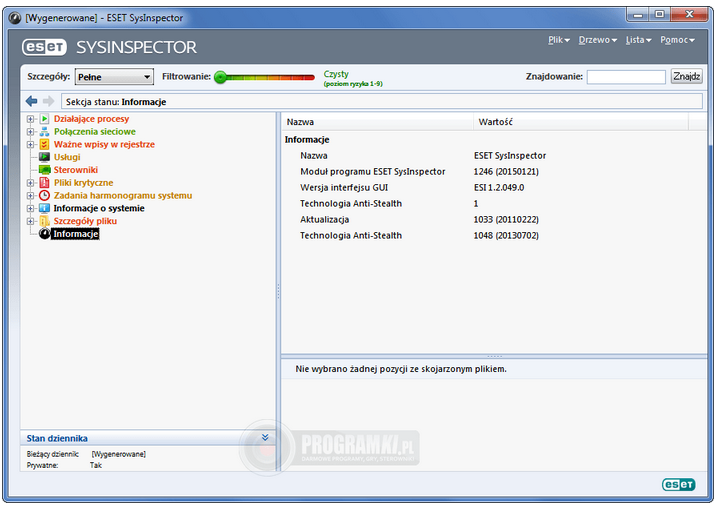718x507 pixels.
Task: Click the forward navigation arrow
Action: [48, 101]
